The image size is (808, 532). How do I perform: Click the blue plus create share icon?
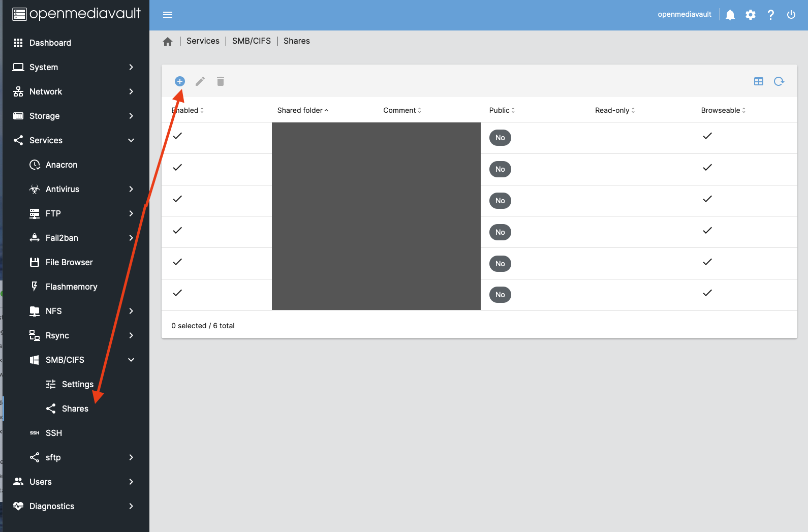coord(179,81)
